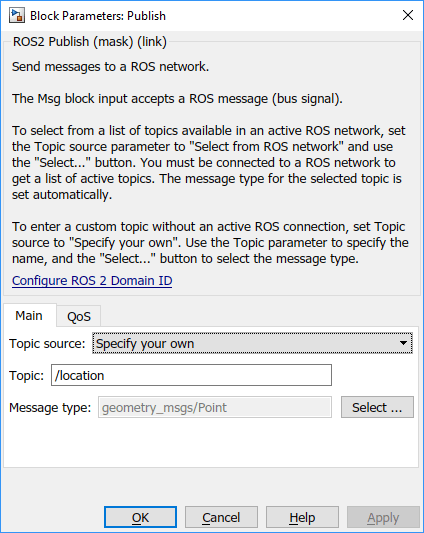The image size is (424, 533).
Task: Open documentation with the Help button
Action: tap(302, 518)
